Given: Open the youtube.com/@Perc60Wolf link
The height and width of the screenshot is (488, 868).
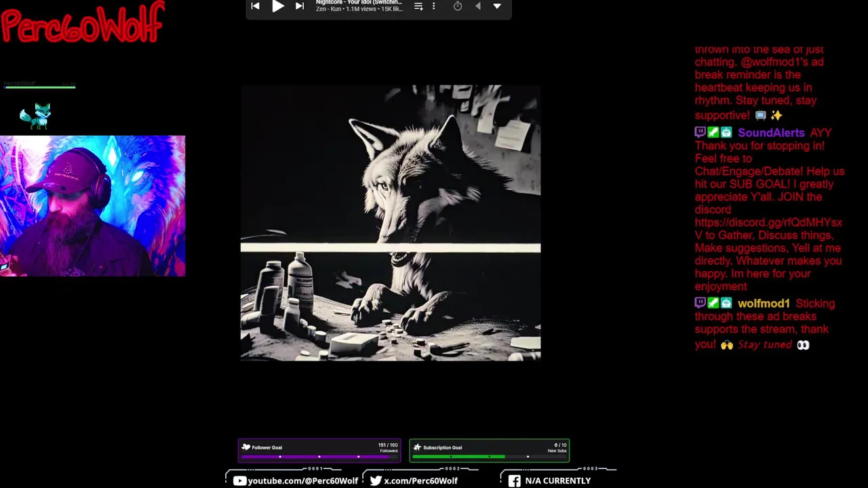Looking at the screenshot, I should [x=303, y=481].
